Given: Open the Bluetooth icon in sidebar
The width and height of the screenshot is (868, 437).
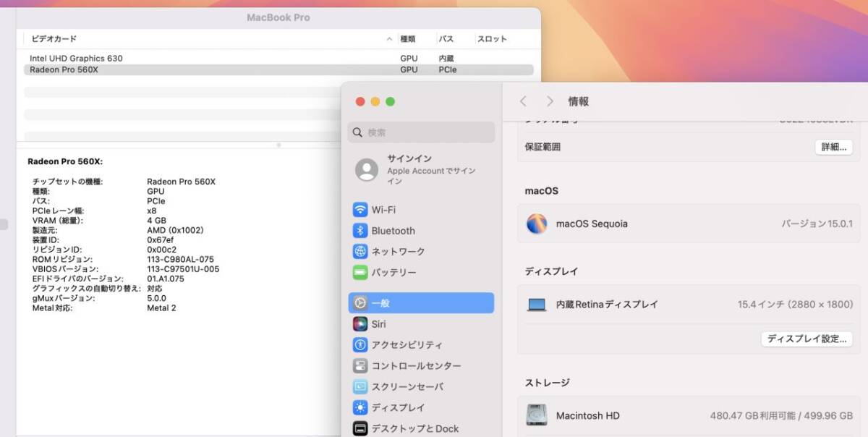Looking at the screenshot, I should tap(360, 231).
